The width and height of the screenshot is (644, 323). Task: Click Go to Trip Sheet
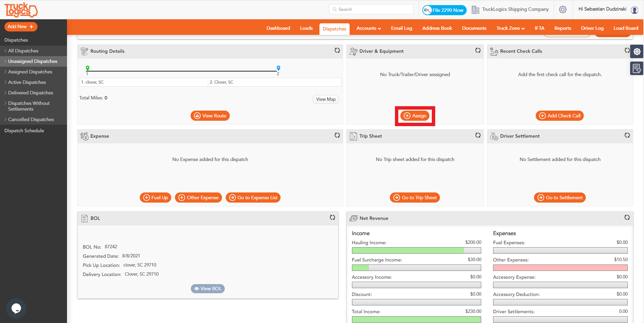(x=415, y=198)
